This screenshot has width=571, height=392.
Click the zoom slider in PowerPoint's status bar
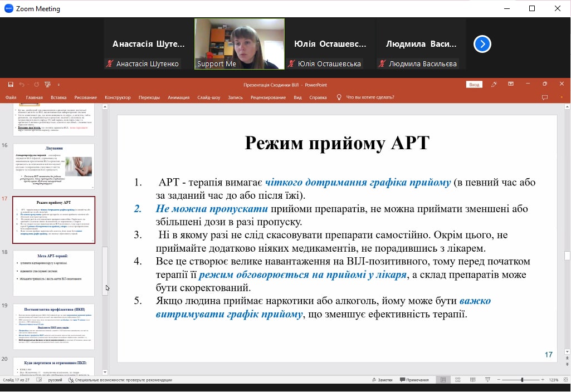(x=522, y=380)
